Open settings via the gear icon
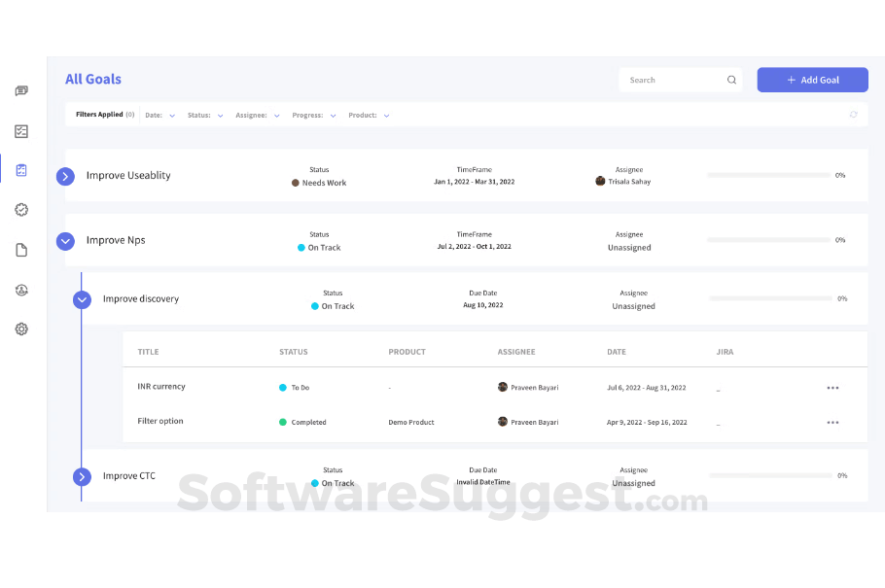This screenshot has height=588, width=885. (x=21, y=329)
